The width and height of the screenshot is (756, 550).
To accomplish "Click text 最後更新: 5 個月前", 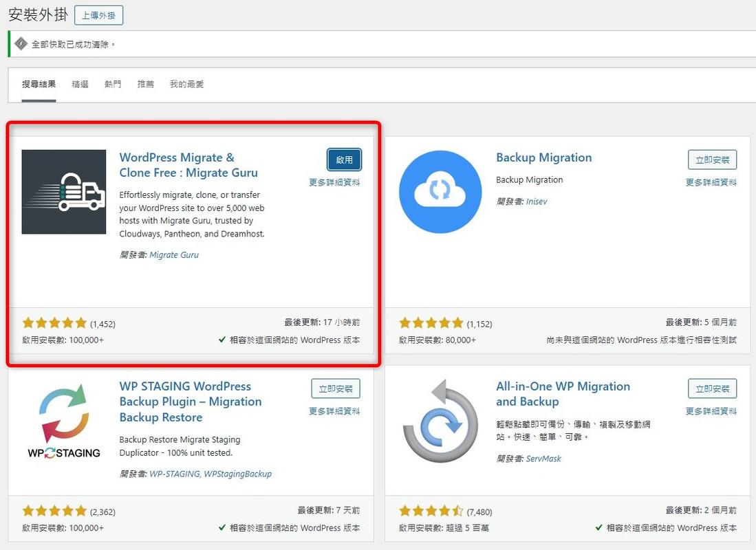I will click(701, 322).
